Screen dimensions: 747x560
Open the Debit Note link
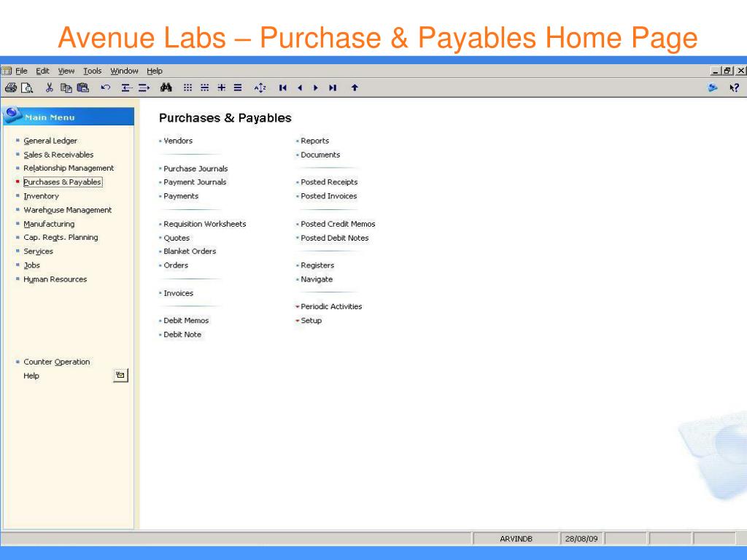point(182,335)
